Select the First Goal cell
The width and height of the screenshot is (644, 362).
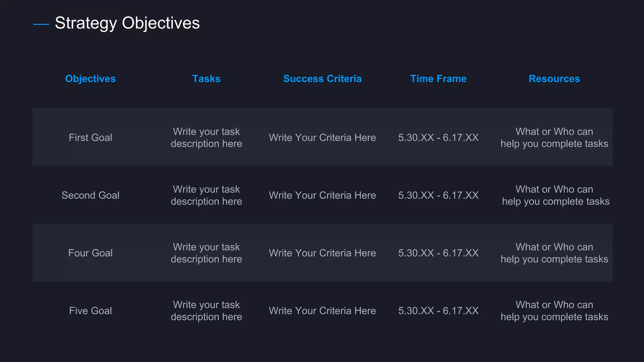pos(90,137)
